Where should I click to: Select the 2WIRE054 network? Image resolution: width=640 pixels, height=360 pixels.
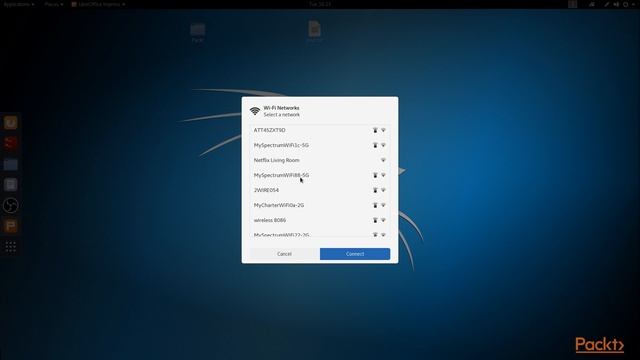coord(320,190)
